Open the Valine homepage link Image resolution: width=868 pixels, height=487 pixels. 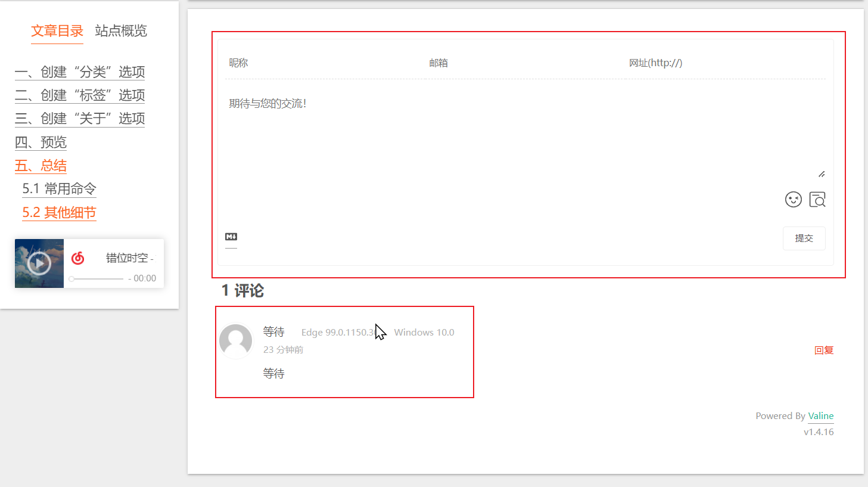coord(821,415)
